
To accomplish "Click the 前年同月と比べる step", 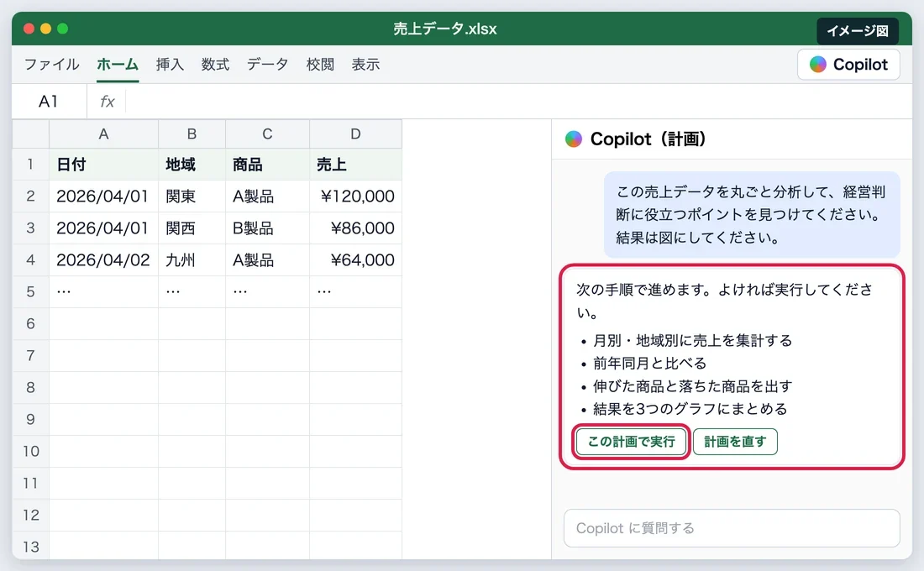I will 649,363.
